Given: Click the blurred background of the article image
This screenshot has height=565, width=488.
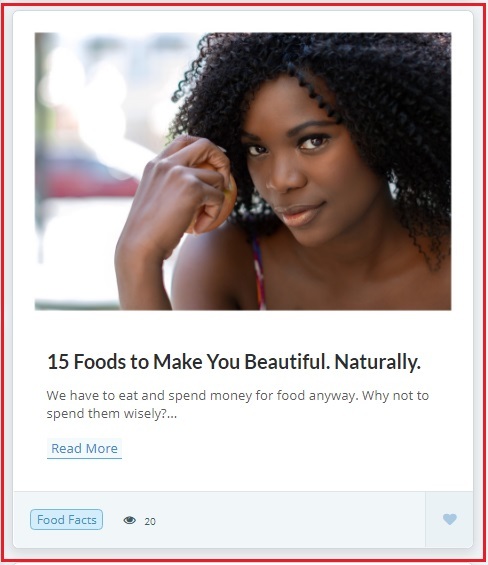Looking at the screenshot, I should tap(90, 144).
